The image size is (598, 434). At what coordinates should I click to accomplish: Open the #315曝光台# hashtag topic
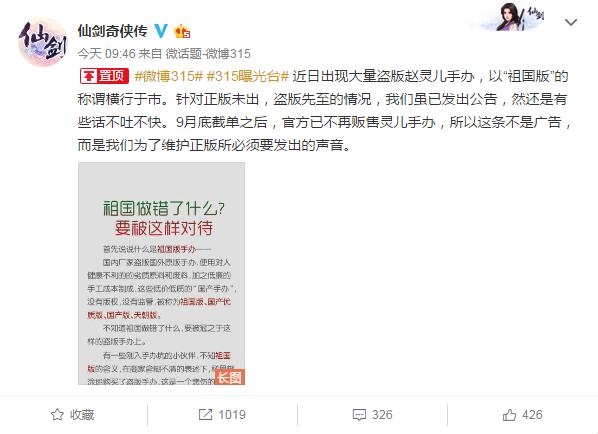247,76
